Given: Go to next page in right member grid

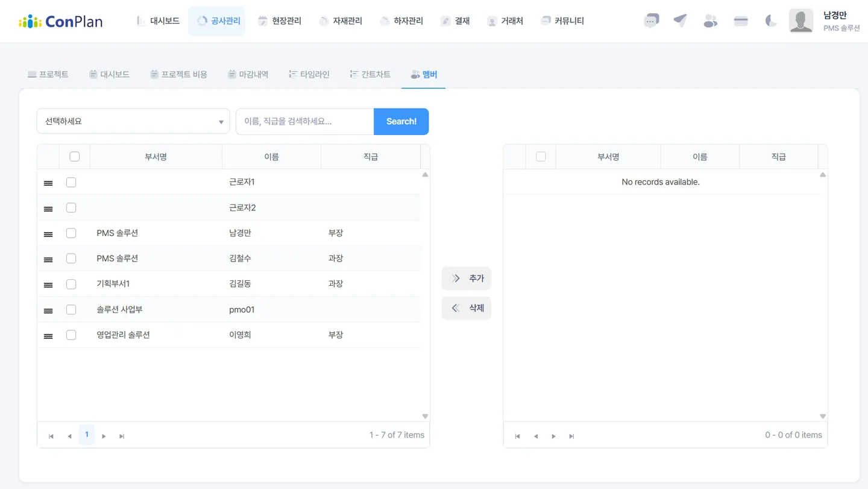Looking at the screenshot, I should pos(553,436).
